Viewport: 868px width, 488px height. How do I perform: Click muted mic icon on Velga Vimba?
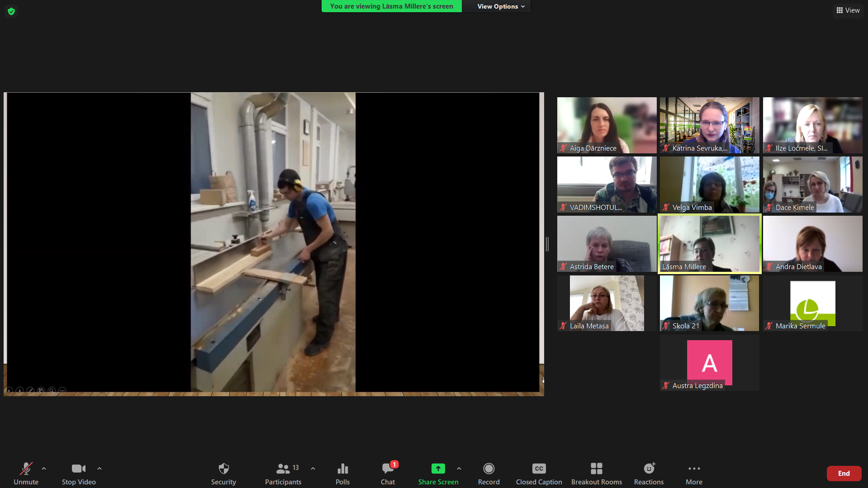666,207
